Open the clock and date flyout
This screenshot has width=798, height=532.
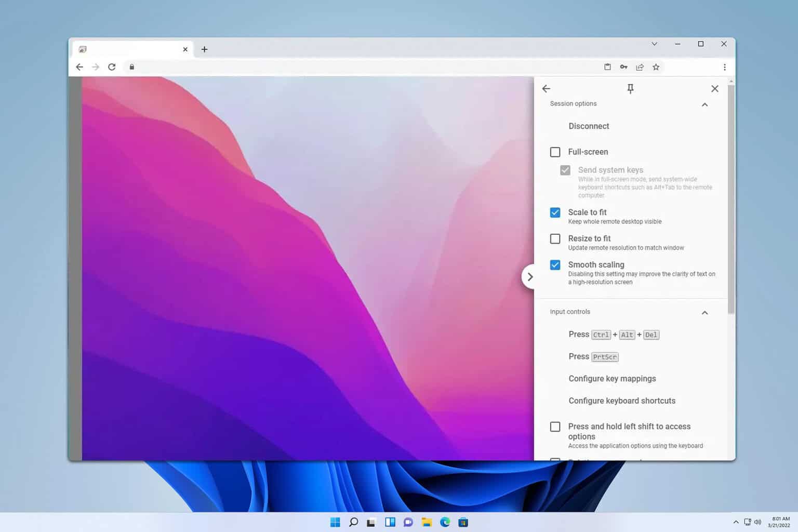(x=779, y=522)
